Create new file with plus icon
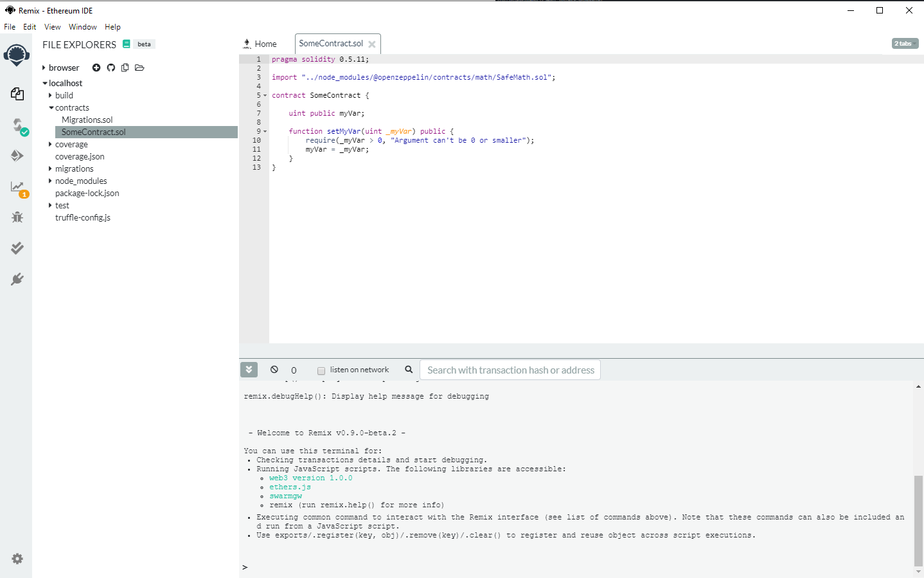The image size is (924, 578). point(96,68)
